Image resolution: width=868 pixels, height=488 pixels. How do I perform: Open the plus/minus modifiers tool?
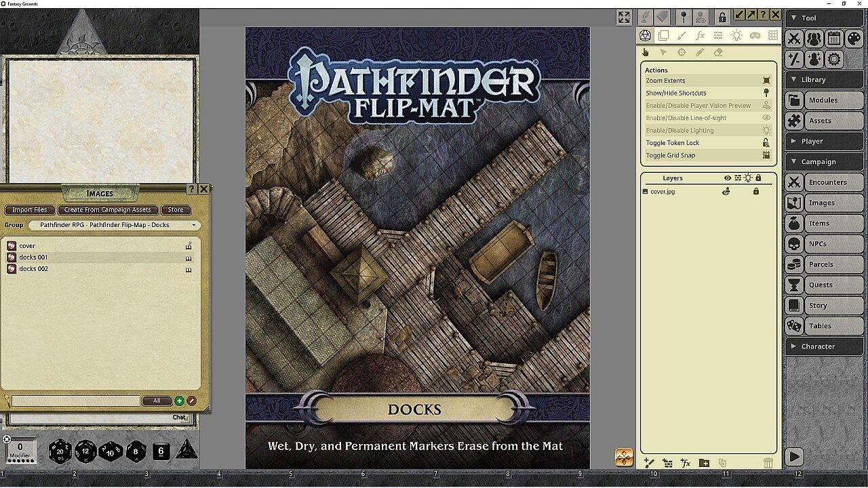(794, 59)
